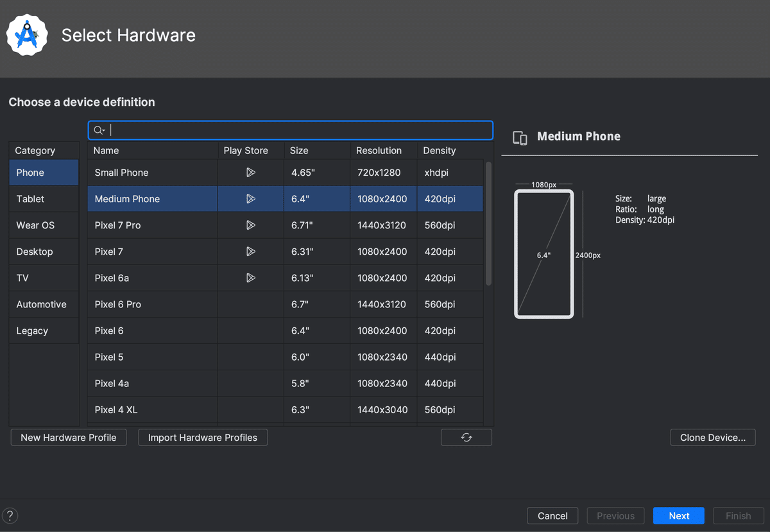
Task: Click the Play Store icon for Medium Phone
Action: point(251,199)
